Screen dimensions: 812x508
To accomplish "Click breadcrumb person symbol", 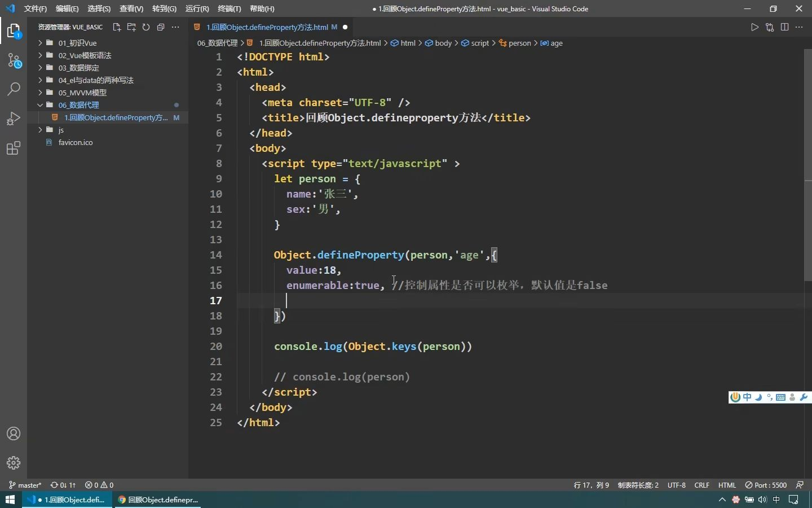I will 515,43.
